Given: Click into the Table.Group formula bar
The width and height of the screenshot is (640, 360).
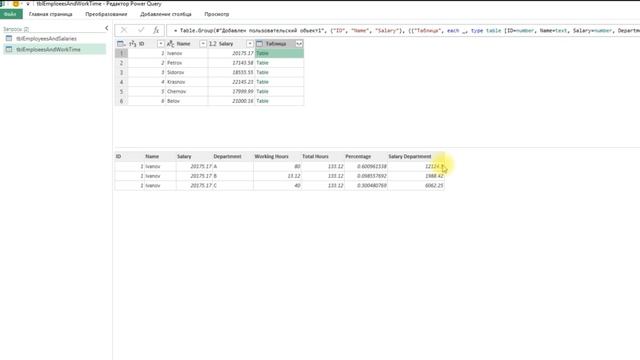Looking at the screenshot, I should pos(404,31).
